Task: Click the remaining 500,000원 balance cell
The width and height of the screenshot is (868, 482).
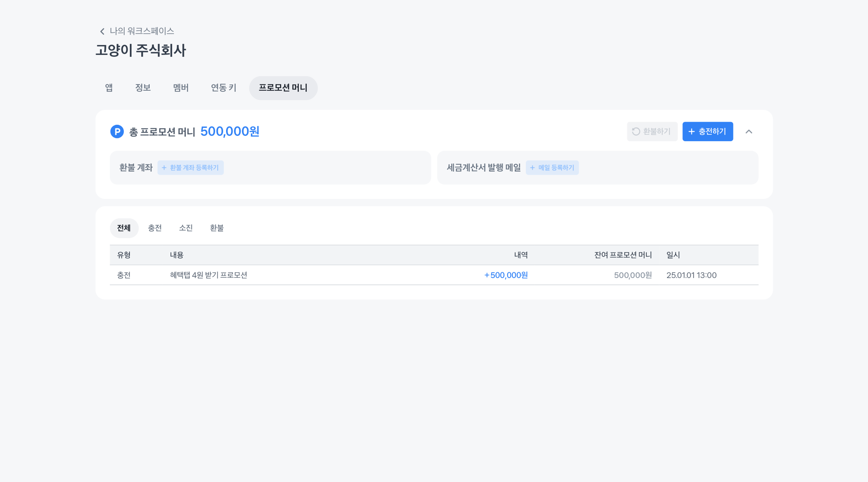Action: click(x=633, y=275)
